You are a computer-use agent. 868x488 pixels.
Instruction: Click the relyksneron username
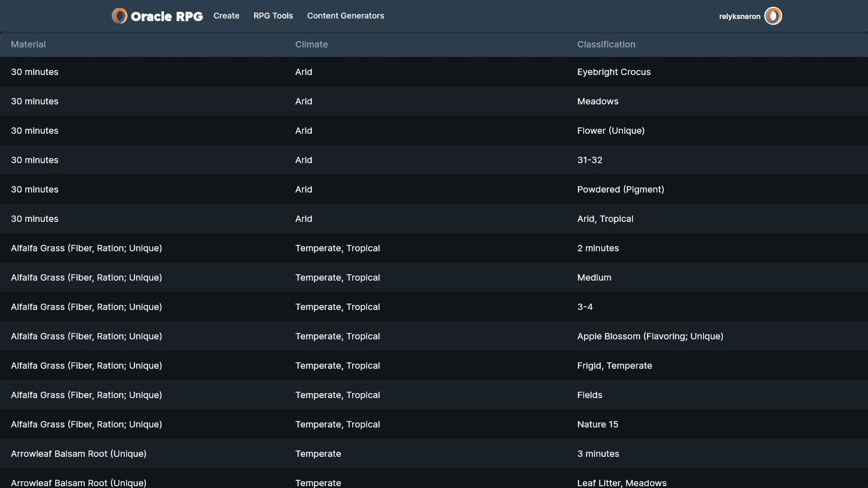739,17
